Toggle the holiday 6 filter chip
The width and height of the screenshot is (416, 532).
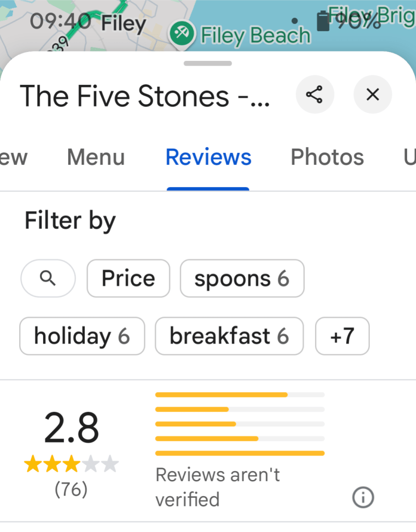[x=82, y=336]
